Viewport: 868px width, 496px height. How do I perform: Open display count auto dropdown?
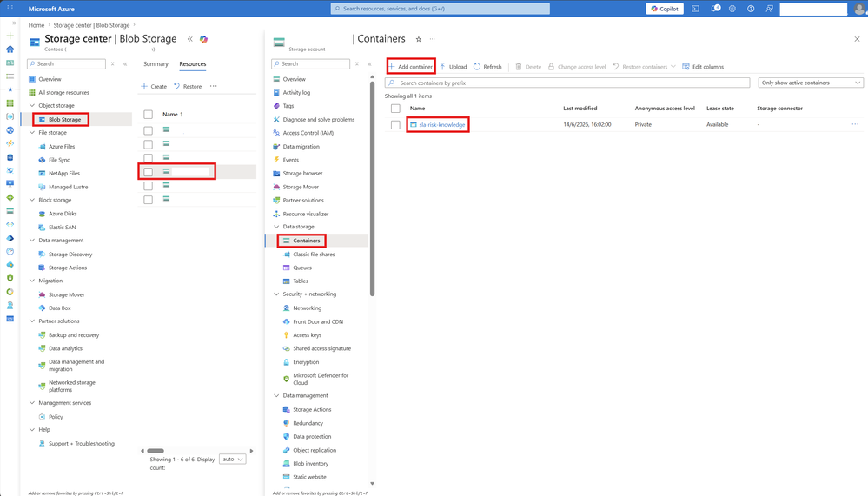233,460
